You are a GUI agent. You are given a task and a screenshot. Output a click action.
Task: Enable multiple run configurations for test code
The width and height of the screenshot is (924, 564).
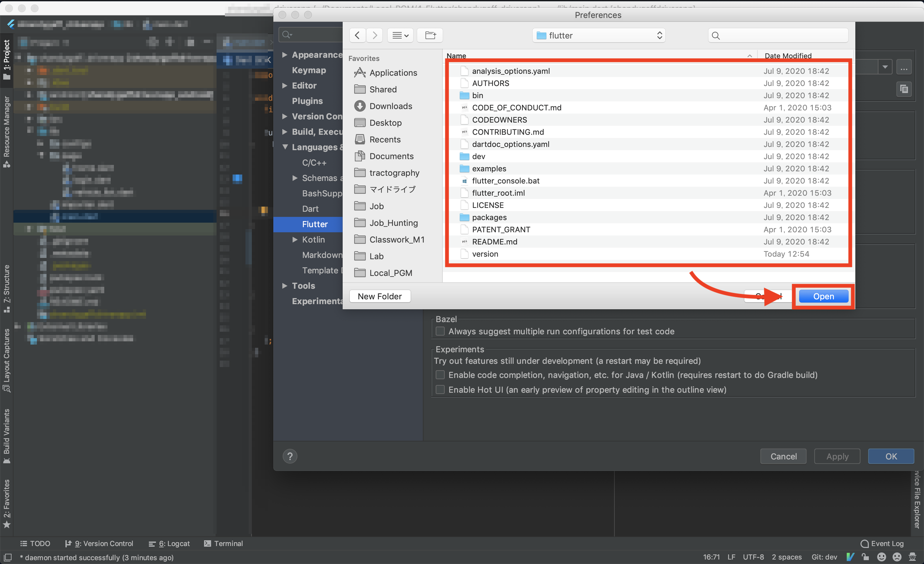[x=440, y=331]
